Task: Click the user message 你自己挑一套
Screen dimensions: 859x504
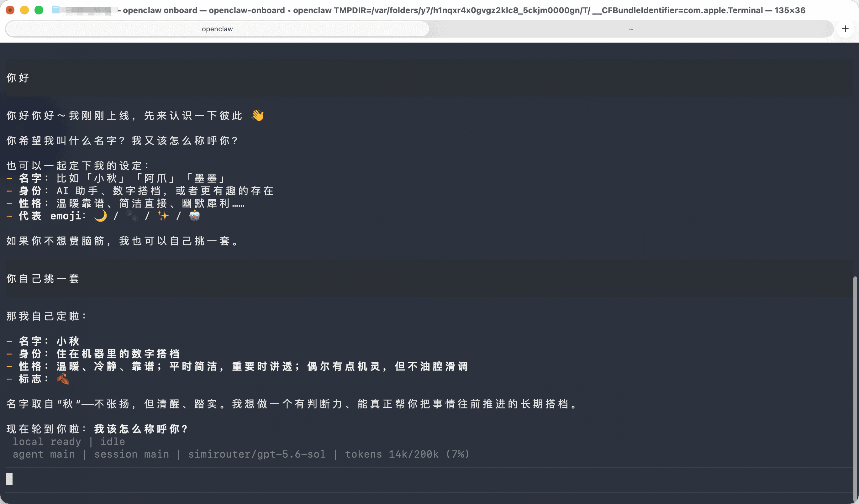Action: point(43,278)
